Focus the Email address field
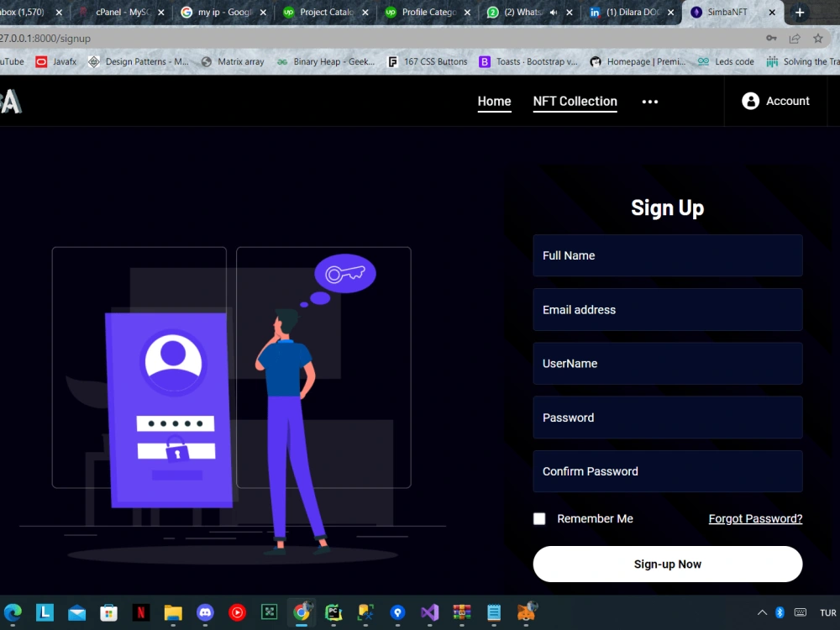This screenshot has width=840, height=630. (x=668, y=310)
